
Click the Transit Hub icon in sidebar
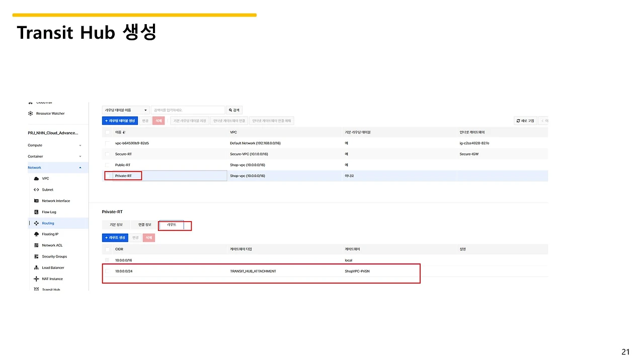click(36, 289)
